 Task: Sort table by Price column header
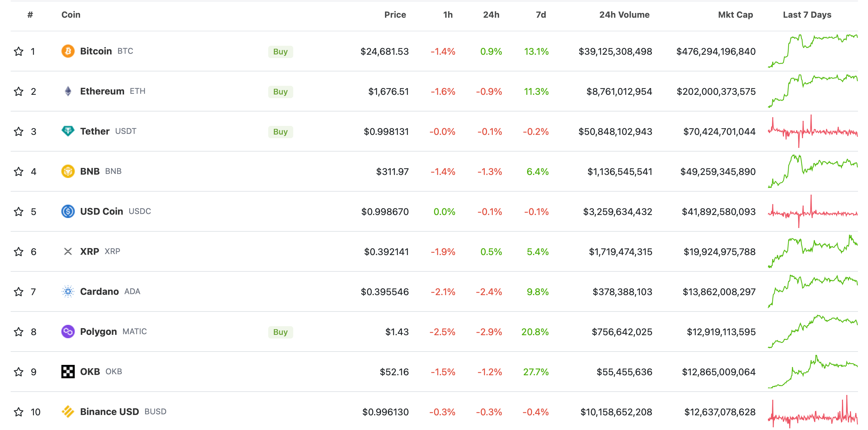pyautogui.click(x=395, y=15)
